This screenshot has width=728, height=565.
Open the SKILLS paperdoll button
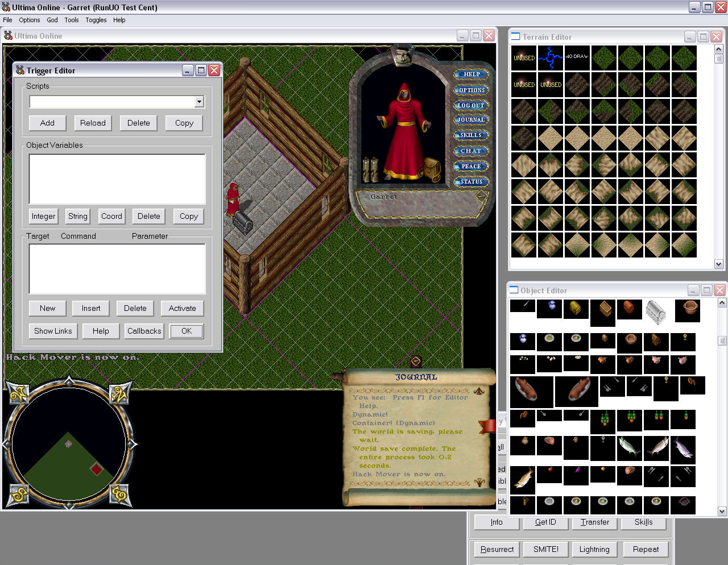pos(471,135)
